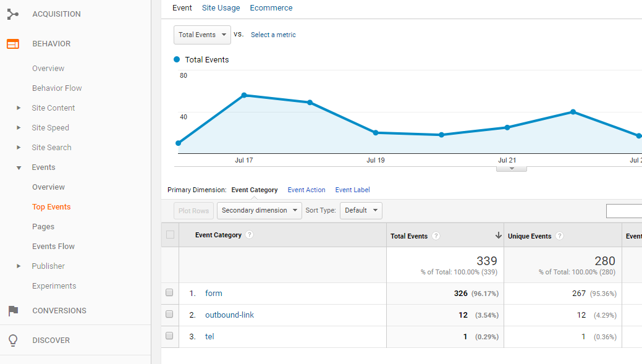Click the Jul 17 data point on chart

244,95
